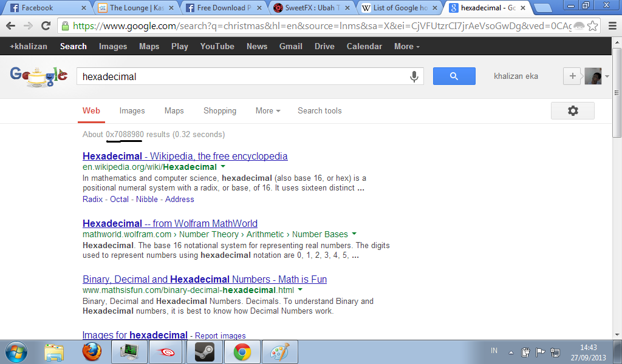Screen dimensions: 622x364
Task: Open the system monitor taskbar icon
Action: pos(129,352)
